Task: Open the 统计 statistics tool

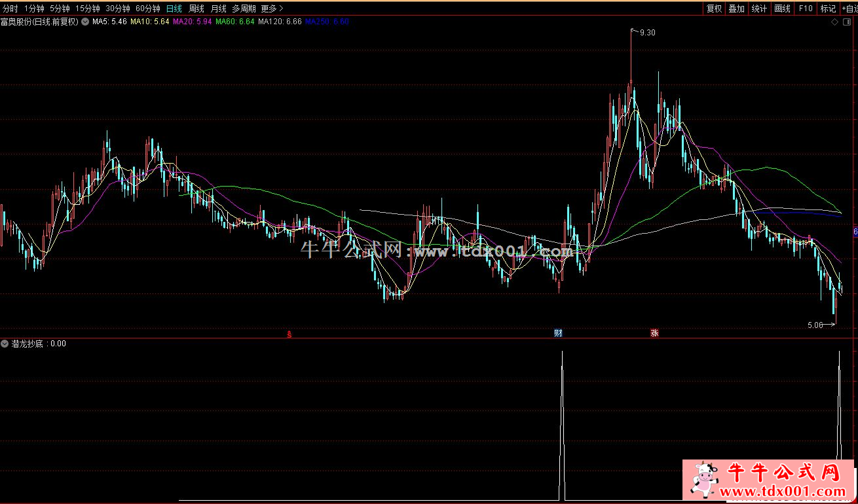Action: (x=760, y=9)
